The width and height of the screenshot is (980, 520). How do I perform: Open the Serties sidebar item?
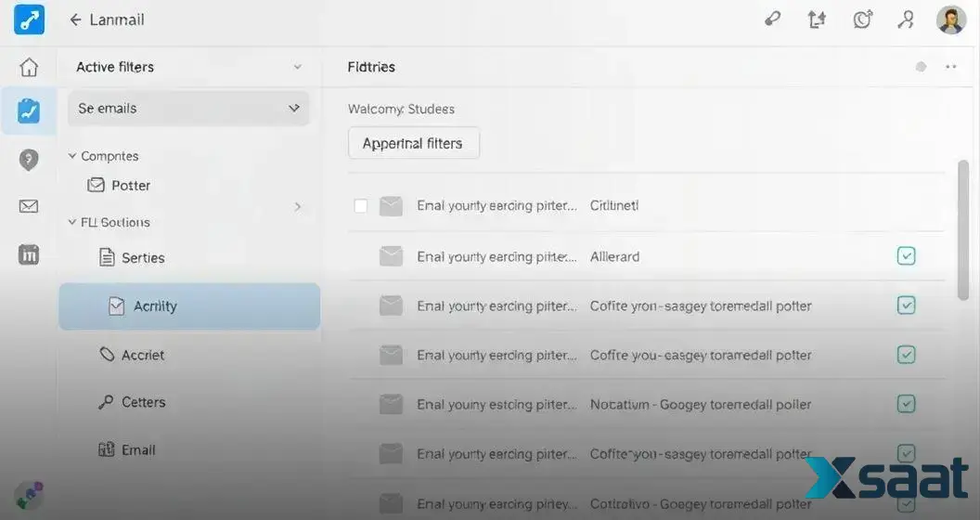click(143, 258)
